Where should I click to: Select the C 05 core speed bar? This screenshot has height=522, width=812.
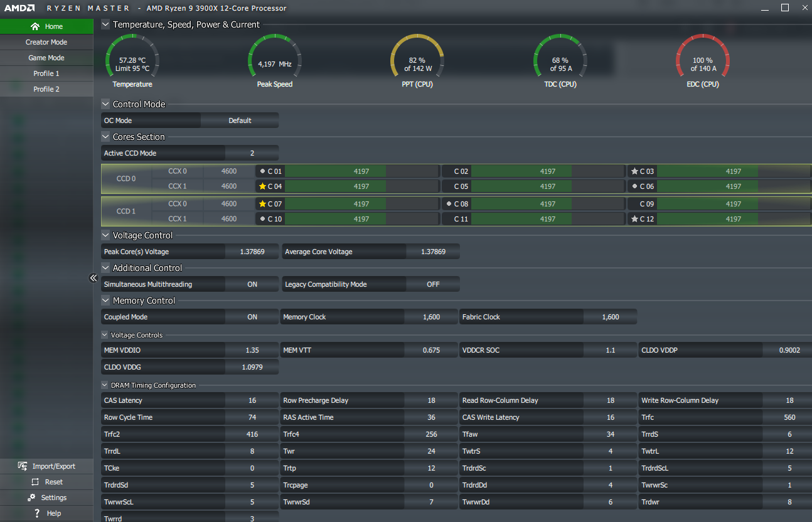pyautogui.click(x=547, y=186)
